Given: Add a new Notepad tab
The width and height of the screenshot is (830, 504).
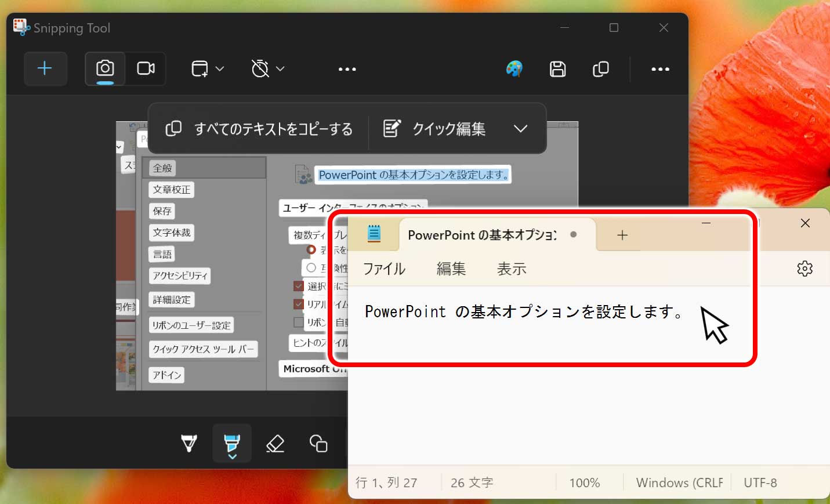Looking at the screenshot, I should click(x=622, y=235).
